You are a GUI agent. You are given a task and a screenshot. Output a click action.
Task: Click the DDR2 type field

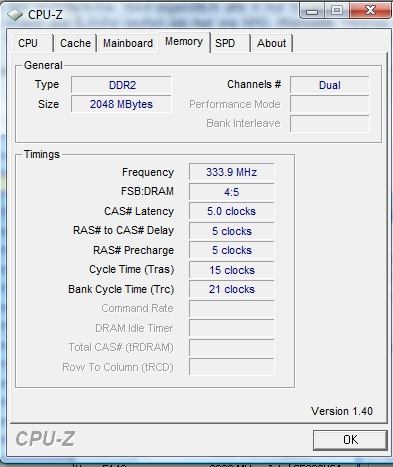(x=121, y=85)
